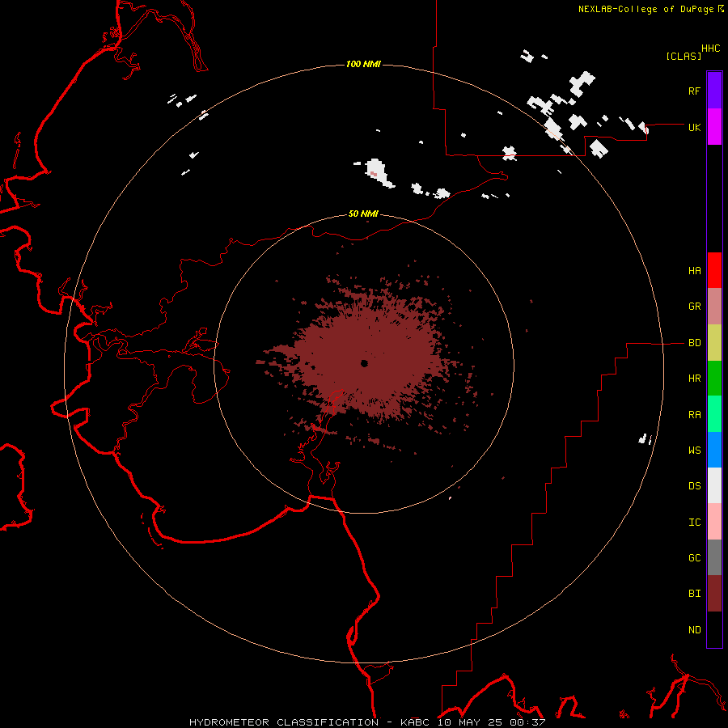Click the BI dark red swatch
The height and width of the screenshot is (728, 728).
[x=714, y=594]
